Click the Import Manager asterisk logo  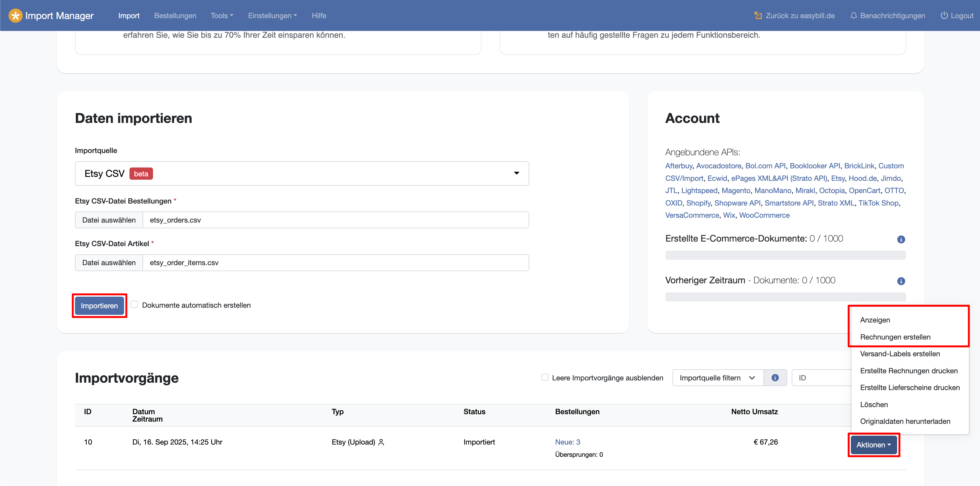click(15, 16)
